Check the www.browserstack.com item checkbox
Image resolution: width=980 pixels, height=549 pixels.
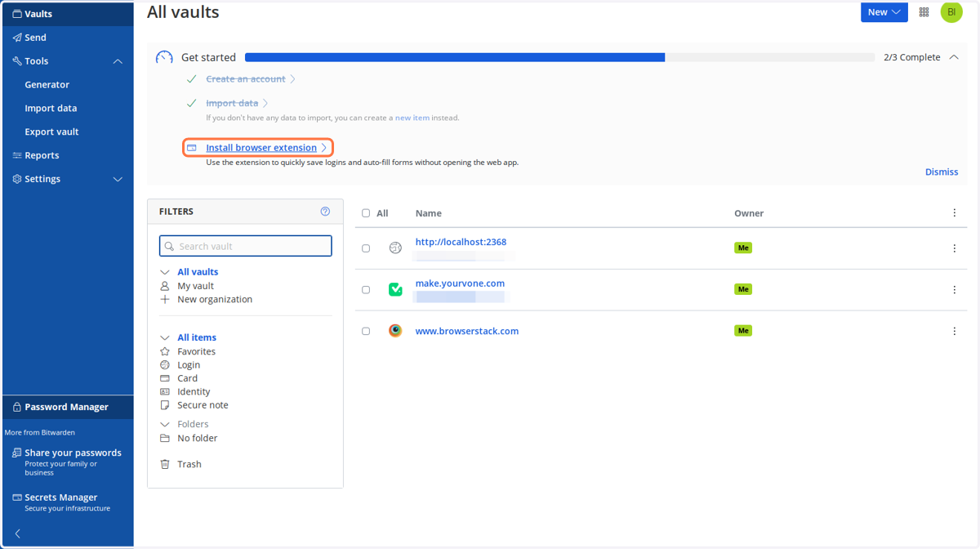[x=366, y=331]
